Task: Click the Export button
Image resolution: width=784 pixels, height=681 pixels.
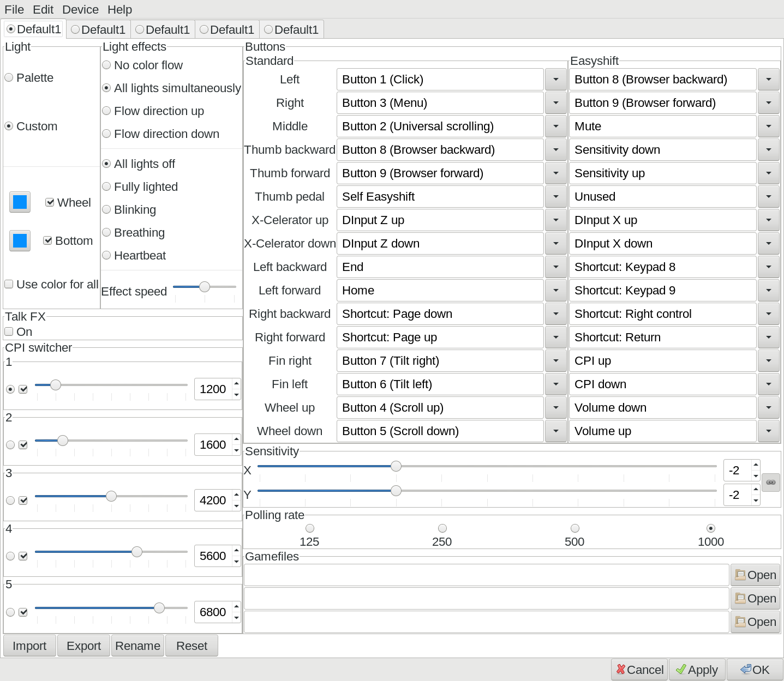Action: pos(83,646)
